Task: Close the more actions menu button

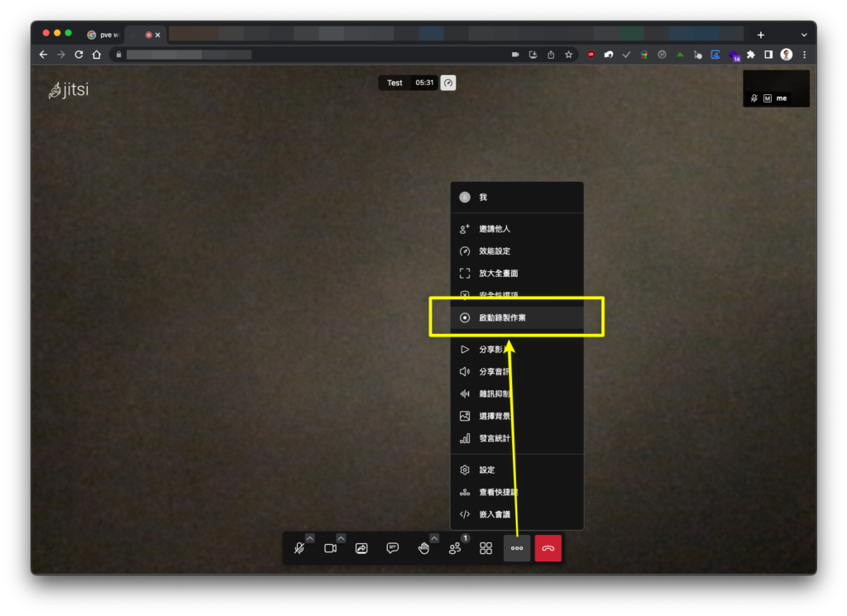Action: 517,548
